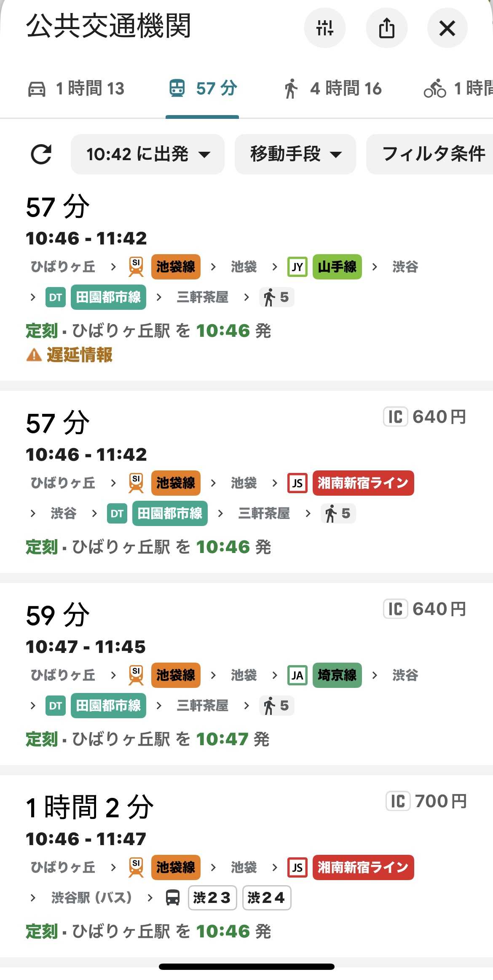
Task: Tap the refresh arrow icon
Action: (x=41, y=154)
